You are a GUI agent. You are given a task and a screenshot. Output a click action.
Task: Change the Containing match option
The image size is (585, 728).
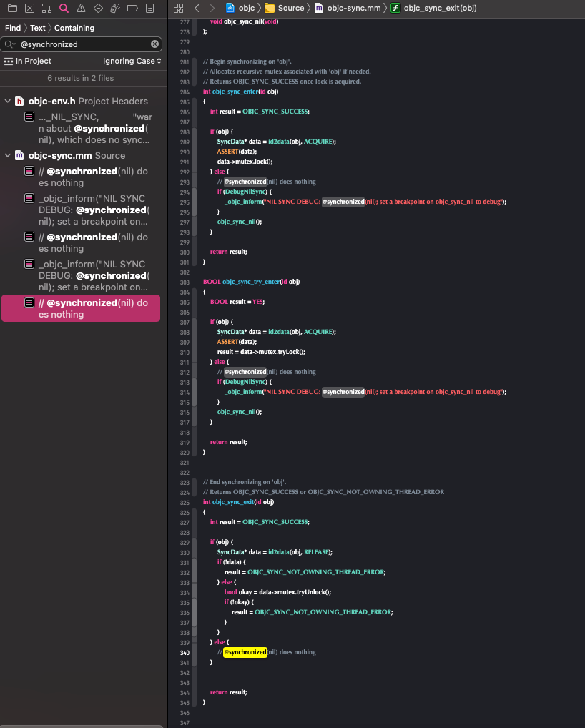(74, 28)
